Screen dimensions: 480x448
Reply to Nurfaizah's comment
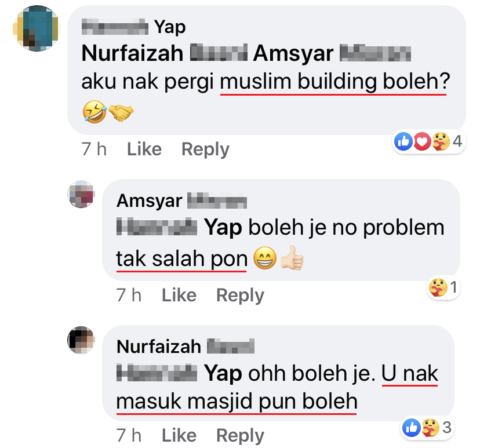(241, 436)
